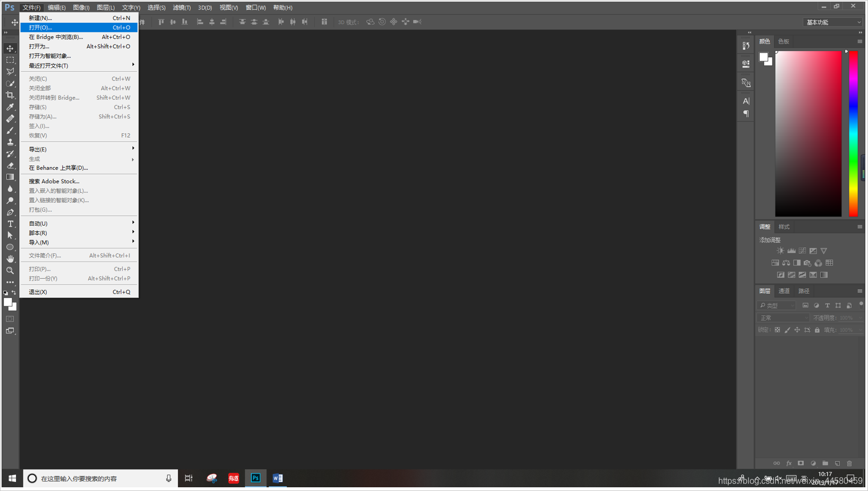Viewport: 868px width, 491px height.
Task: Click the toolbox foreground color swatch
Action: coord(8,302)
